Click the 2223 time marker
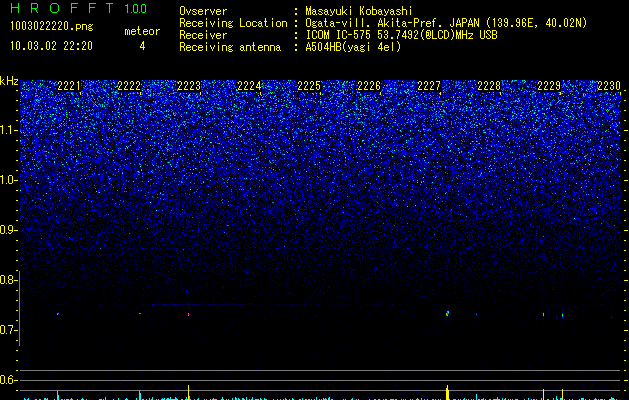This screenshot has width=629, height=400. (189, 86)
